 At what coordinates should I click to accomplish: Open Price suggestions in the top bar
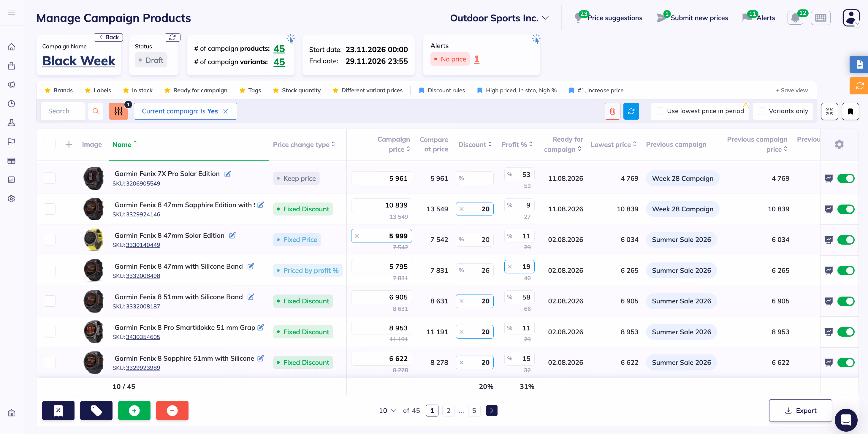[x=609, y=18]
